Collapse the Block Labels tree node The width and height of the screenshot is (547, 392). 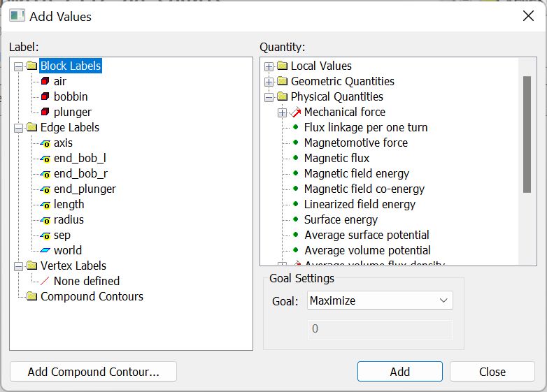[x=18, y=66]
